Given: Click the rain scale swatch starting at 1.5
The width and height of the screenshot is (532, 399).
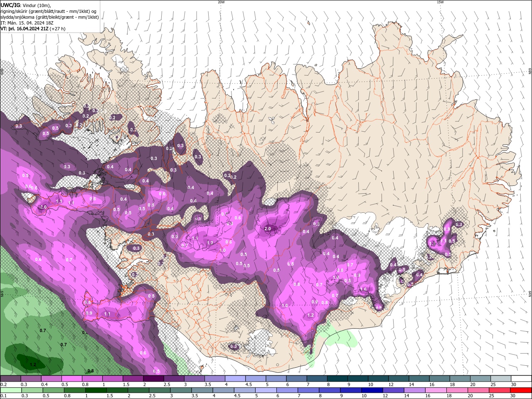Looking at the screenshot, I should point(117,390).
